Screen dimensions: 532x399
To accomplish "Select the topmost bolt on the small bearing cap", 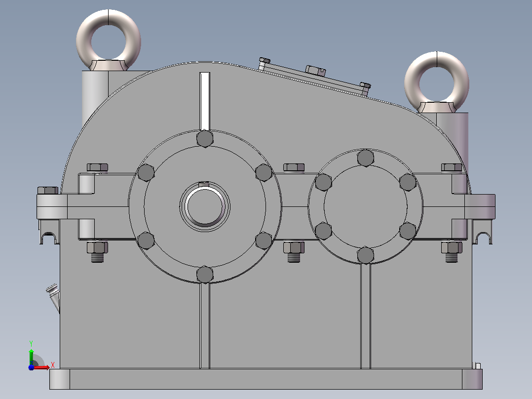I will click(365, 158).
